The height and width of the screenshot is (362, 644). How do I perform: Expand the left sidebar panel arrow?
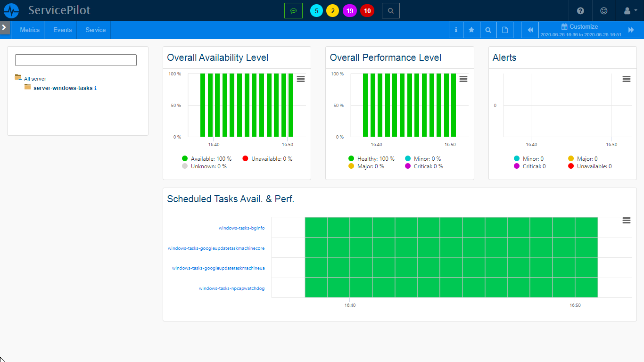[5, 27]
